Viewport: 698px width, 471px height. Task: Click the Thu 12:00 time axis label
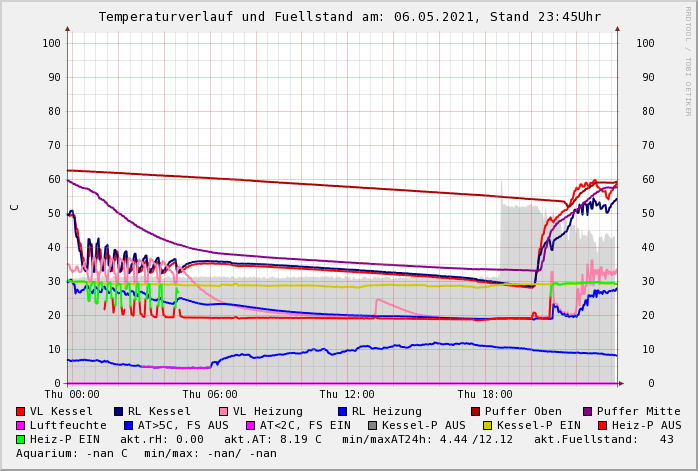[347, 395]
